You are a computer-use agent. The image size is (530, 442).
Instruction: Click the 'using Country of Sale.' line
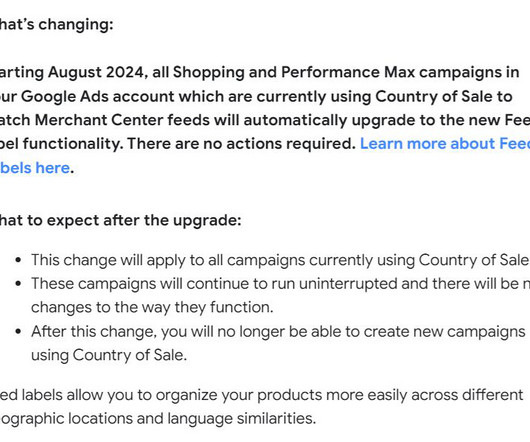click(x=109, y=355)
